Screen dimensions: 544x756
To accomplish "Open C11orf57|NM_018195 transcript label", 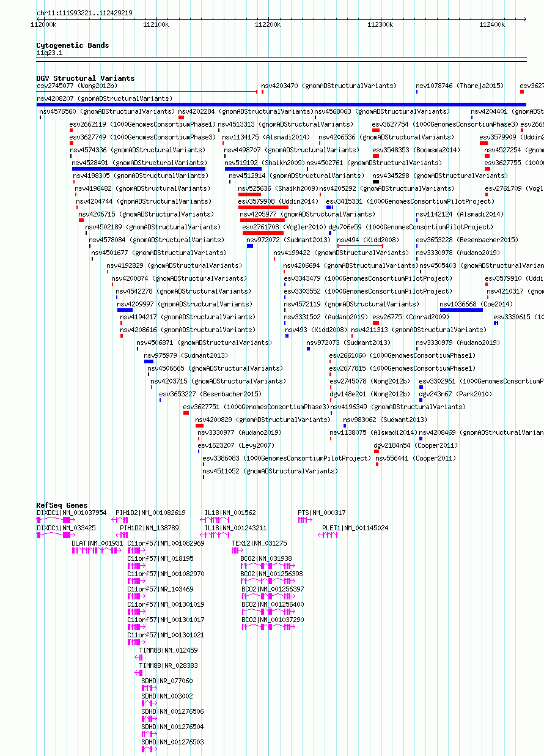I will (160, 558).
